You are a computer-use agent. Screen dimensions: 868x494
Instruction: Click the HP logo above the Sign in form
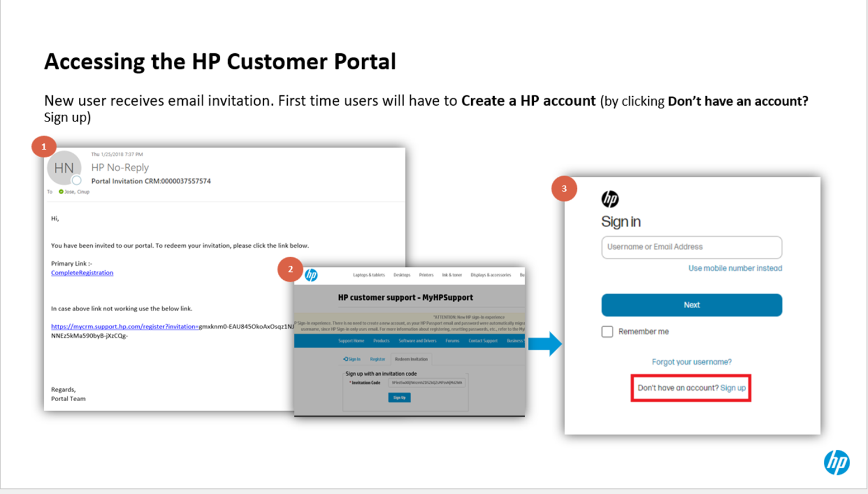click(610, 198)
